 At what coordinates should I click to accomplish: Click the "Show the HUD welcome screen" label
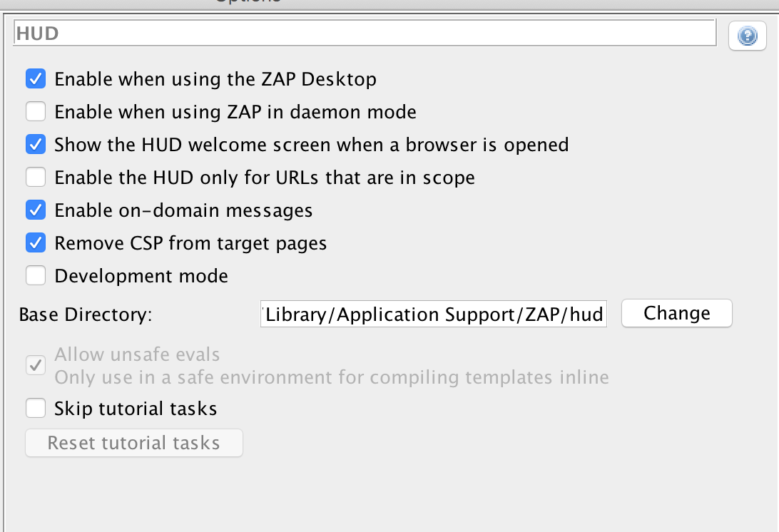click(x=310, y=145)
